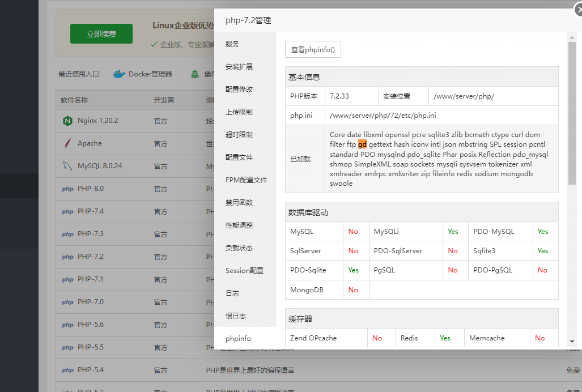Screen dimensions: 582x392
Task: Click the php icon beside PHP-5.6
Action: [67, 325]
